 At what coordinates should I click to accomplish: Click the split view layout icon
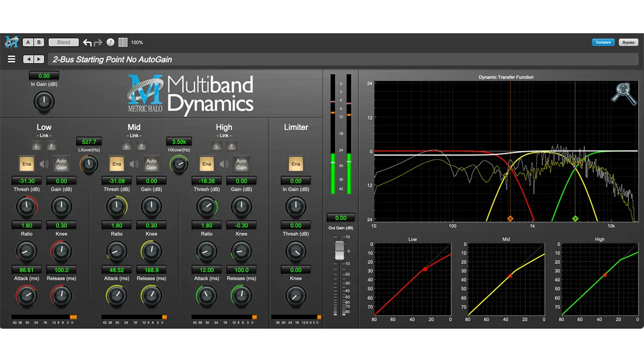pos(123,42)
